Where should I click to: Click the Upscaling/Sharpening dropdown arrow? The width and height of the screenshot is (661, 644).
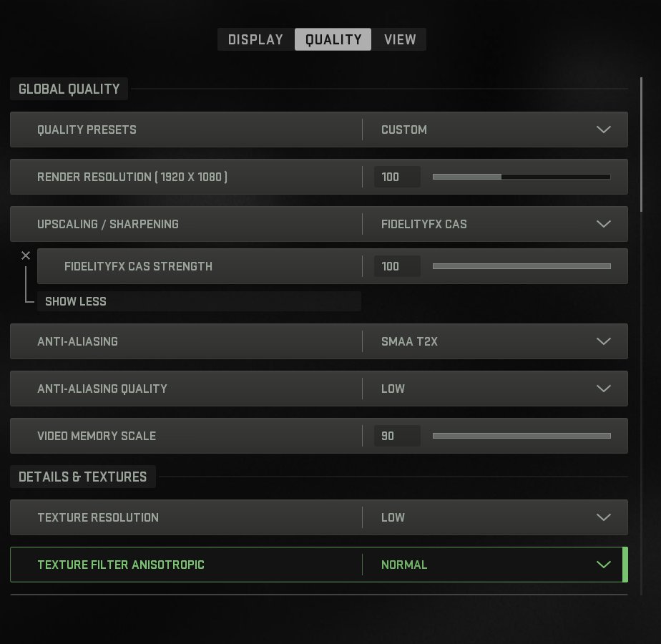(603, 224)
